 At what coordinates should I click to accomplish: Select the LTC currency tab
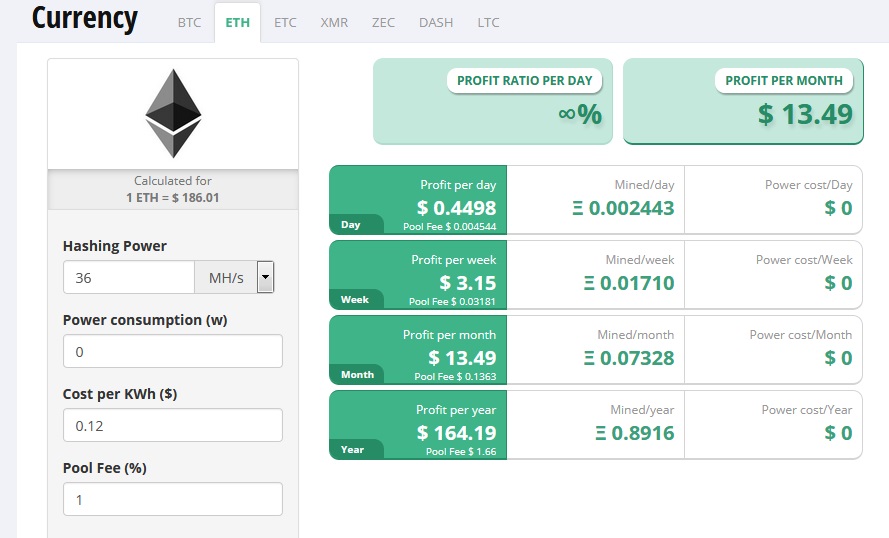488,23
